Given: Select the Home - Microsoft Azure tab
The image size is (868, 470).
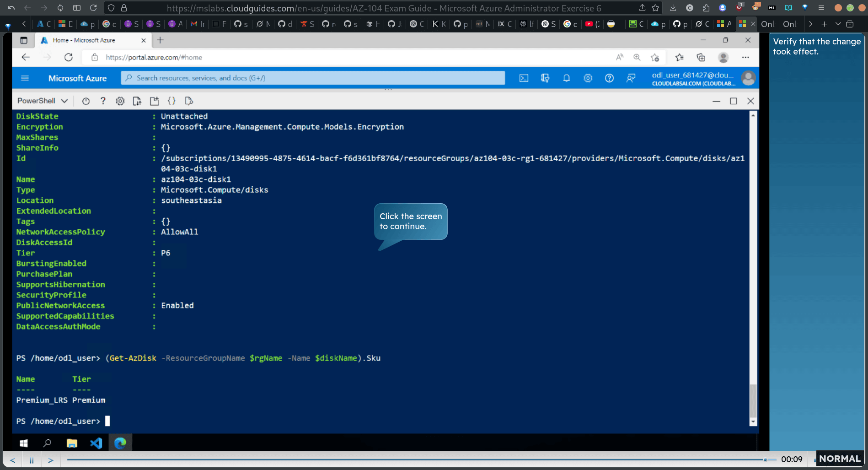Looking at the screenshot, I should (93, 40).
